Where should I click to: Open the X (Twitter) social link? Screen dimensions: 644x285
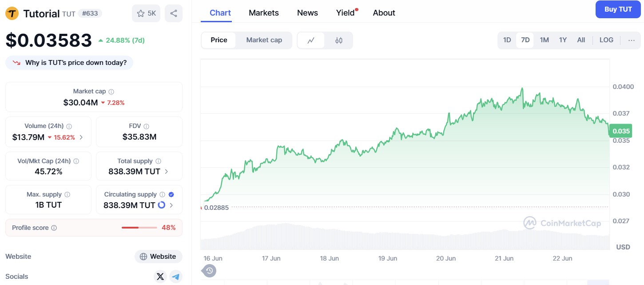pyautogui.click(x=160, y=277)
